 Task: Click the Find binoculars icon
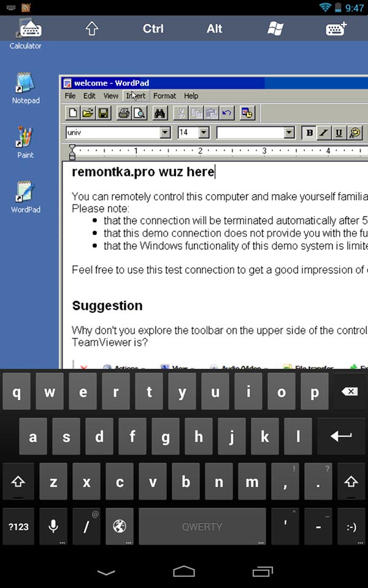coord(160,113)
